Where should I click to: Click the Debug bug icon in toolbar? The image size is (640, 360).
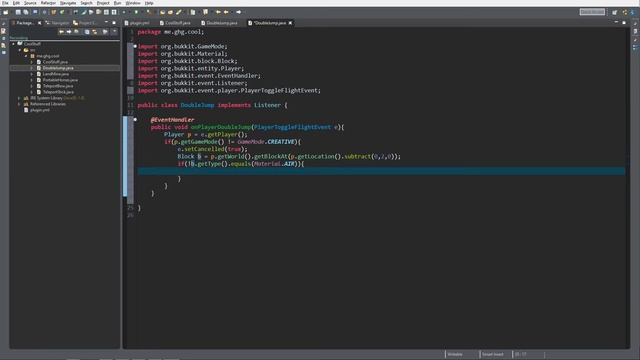coord(124,12)
